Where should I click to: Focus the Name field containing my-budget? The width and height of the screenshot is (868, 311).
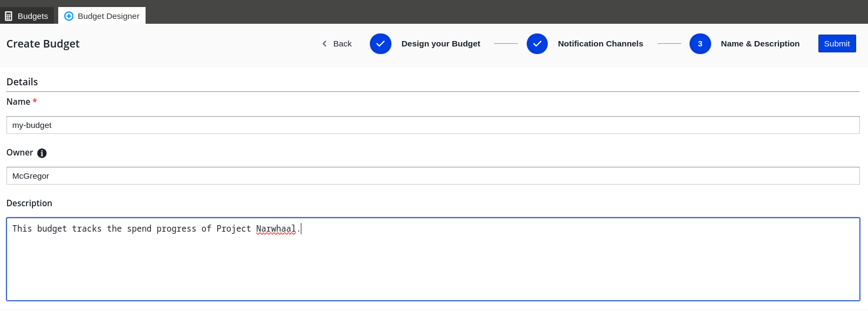pos(433,125)
